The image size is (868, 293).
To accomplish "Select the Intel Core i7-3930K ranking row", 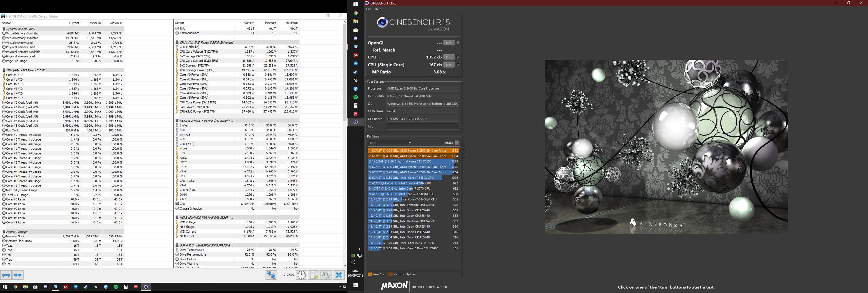I will tap(413, 178).
